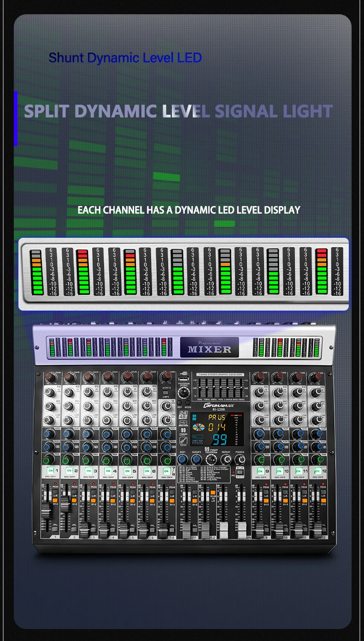Click the USB port on the mixer
The image size is (364, 641).
[184, 379]
